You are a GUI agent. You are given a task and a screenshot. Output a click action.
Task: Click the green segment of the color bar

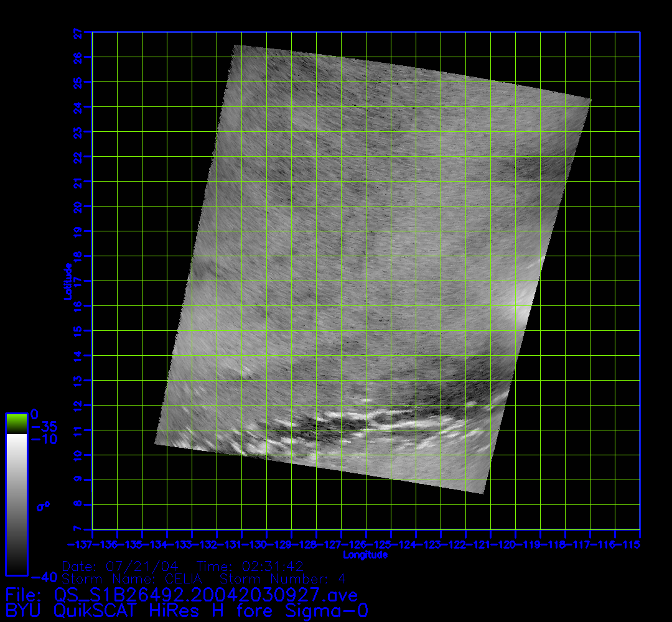pyautogui.click(x=16, y=424)
